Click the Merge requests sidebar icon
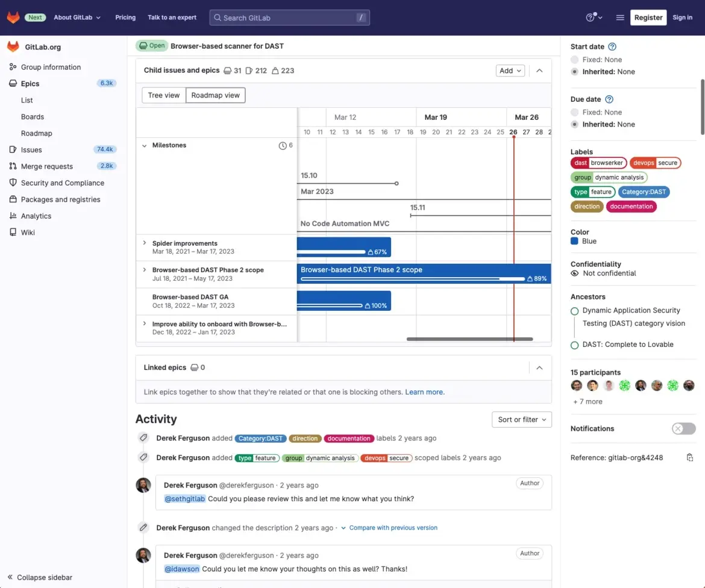This screenshot has height=588, width=705. (x=13, y=166)
